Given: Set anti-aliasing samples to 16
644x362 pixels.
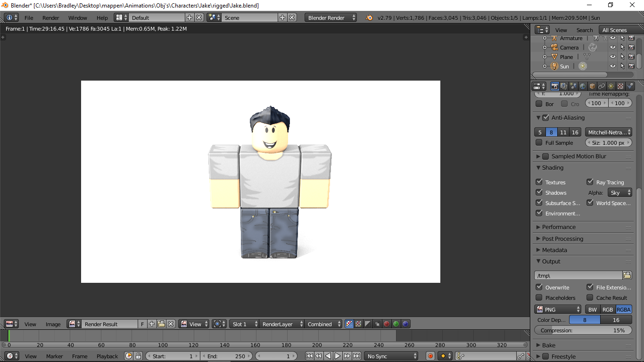Looking at the screenshot, I should [x=575, y=132].
